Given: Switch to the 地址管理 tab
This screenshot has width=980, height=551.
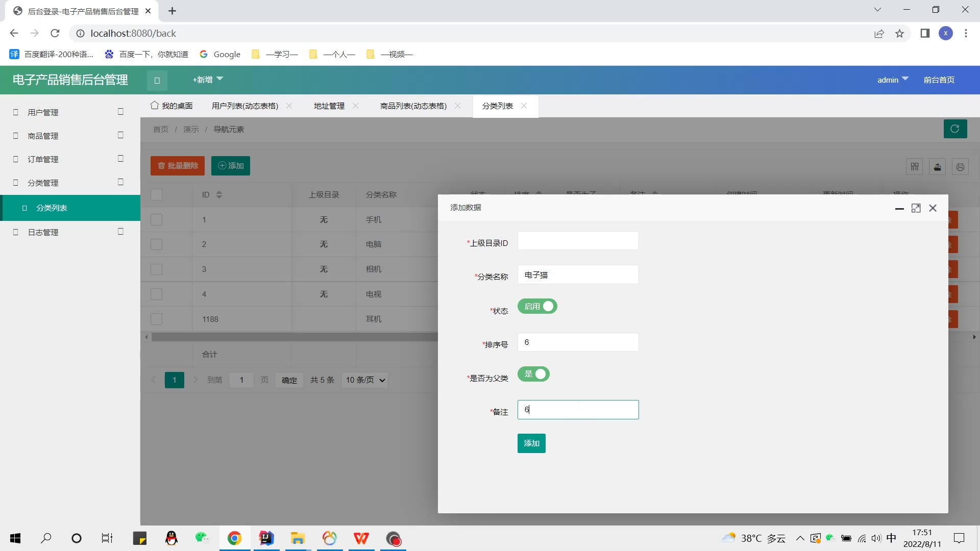Looking at the screenshot, I should pos(329,106).
